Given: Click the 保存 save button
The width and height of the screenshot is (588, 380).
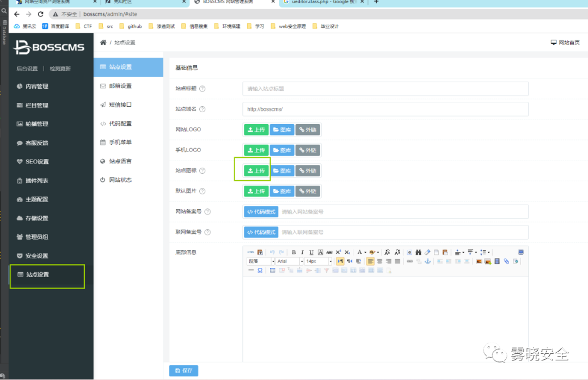Looking at the screenshot, I should tap(184, 371).
